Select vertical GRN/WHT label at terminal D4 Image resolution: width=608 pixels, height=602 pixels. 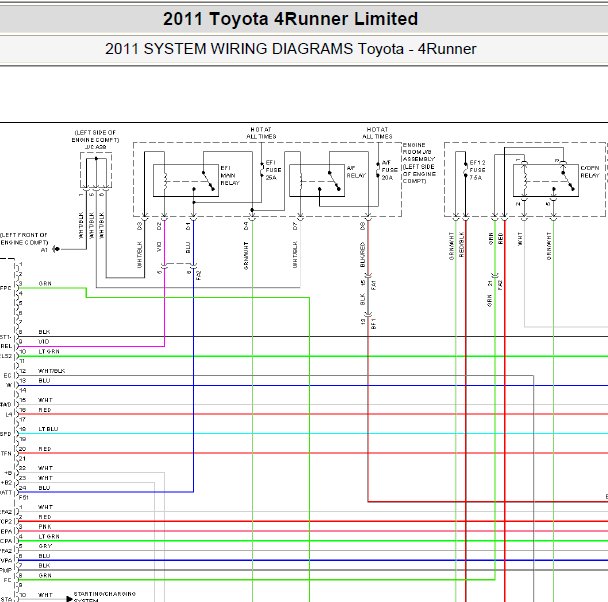pos(246,255)
